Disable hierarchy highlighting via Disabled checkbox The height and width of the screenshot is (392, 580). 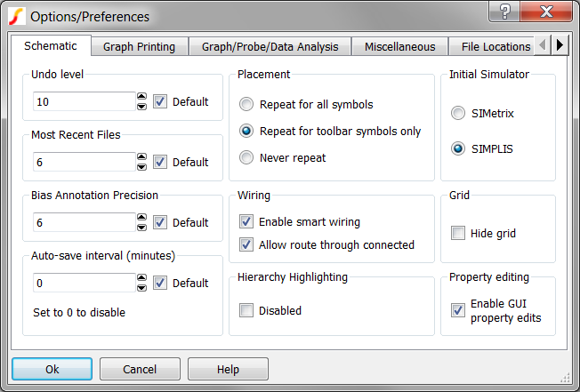(x=246, y=310)
